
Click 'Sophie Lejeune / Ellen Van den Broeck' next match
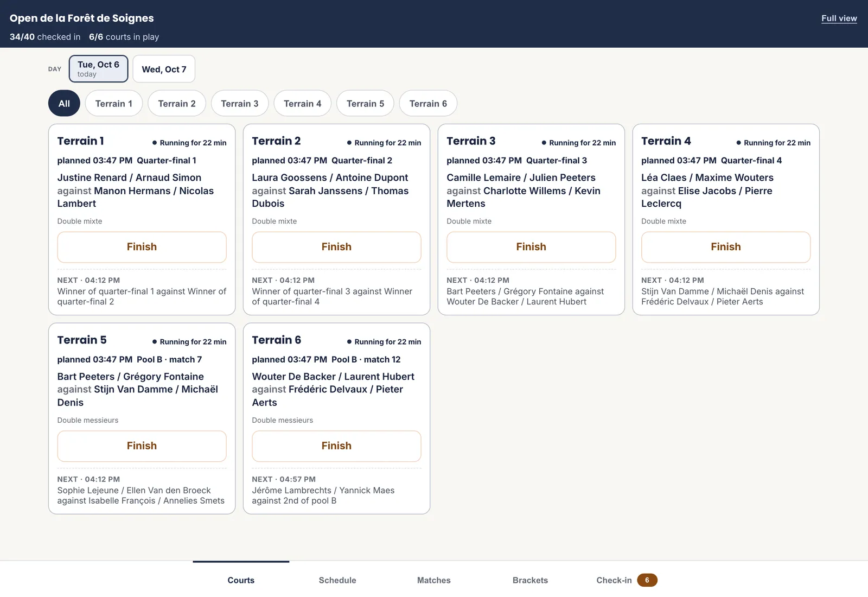click(x=134, y=490)
